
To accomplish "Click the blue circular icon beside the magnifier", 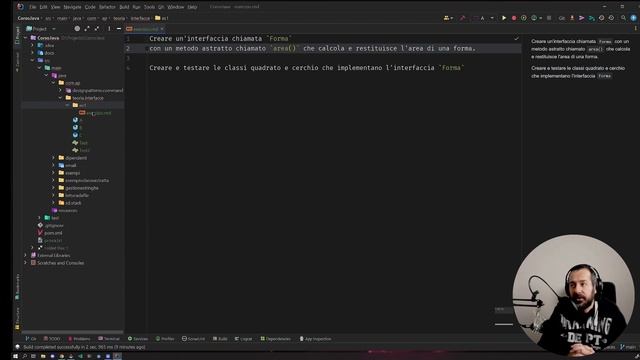I will click(633, 18).
